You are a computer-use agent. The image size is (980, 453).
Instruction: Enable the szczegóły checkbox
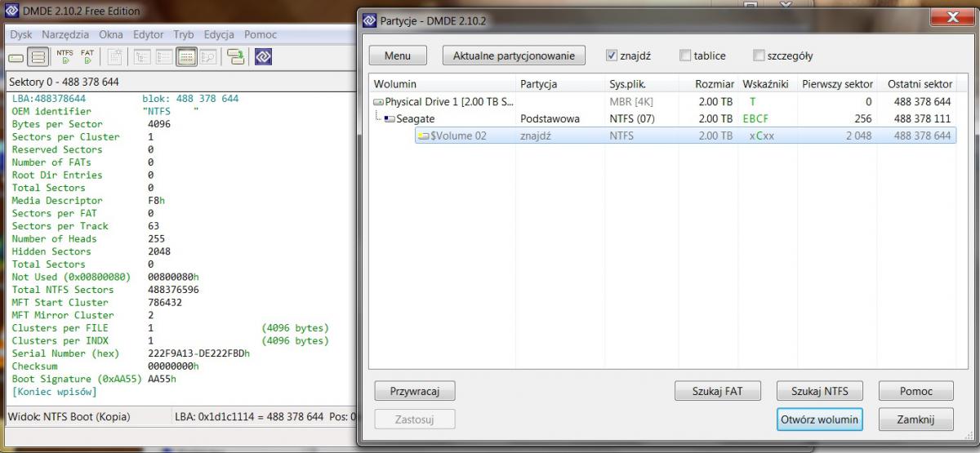(759, 56)
